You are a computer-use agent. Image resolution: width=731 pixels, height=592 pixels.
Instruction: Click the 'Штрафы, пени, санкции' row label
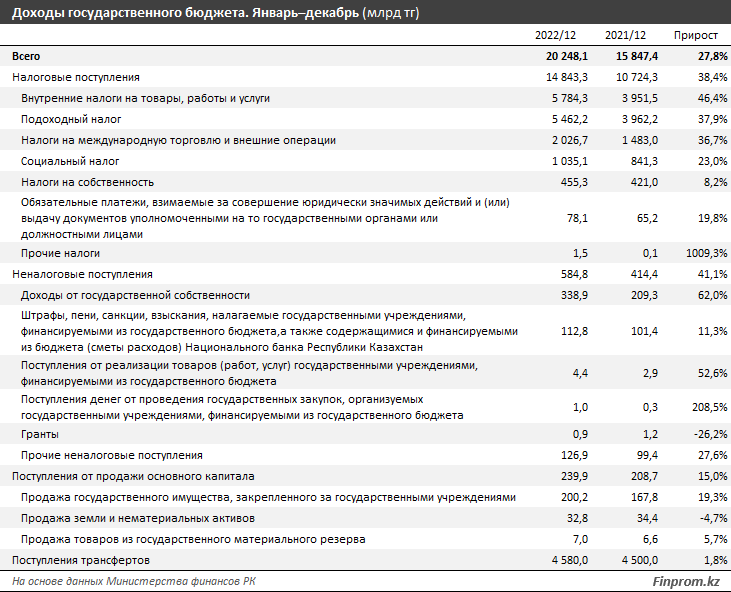[269, 331]
